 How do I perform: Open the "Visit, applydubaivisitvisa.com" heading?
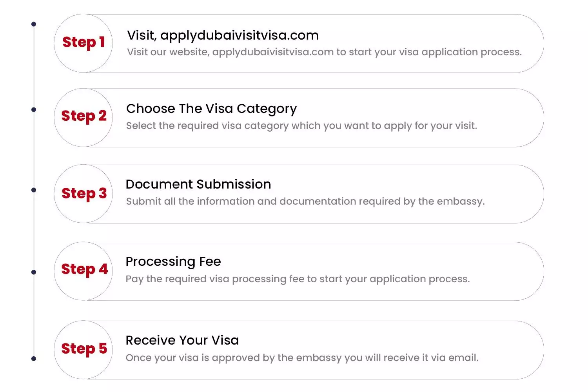[223, 35]
